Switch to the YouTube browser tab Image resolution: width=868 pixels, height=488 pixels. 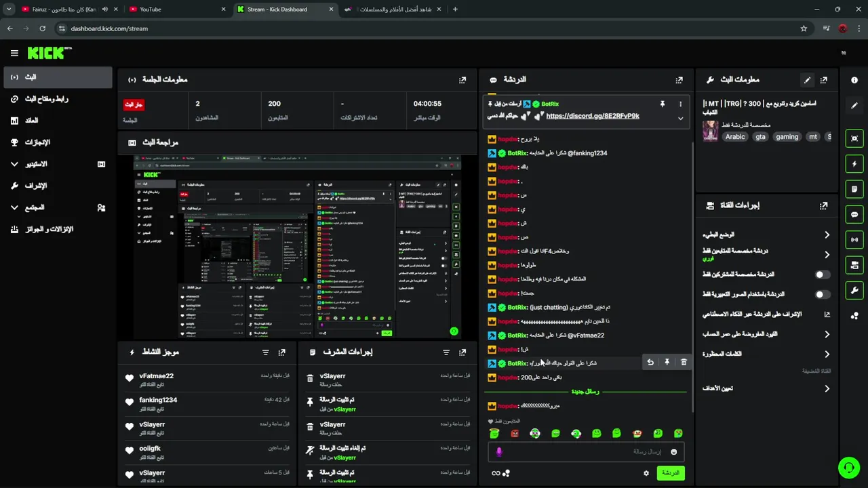[x=176, y=9]
